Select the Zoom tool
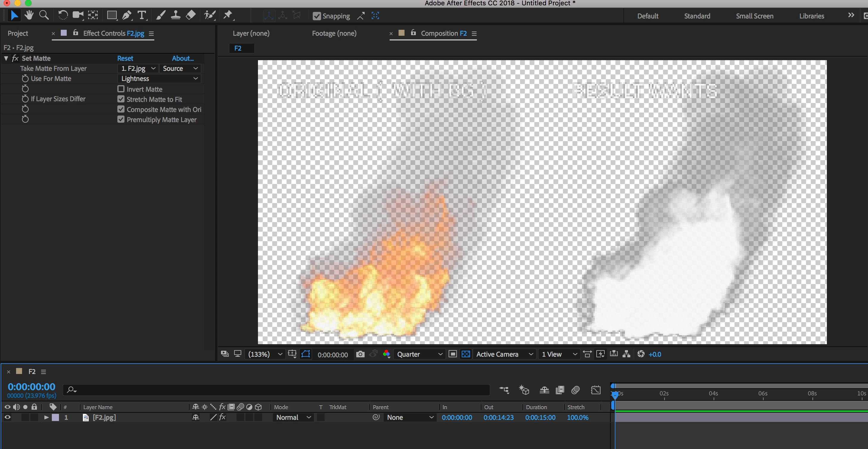 (44, 15)
